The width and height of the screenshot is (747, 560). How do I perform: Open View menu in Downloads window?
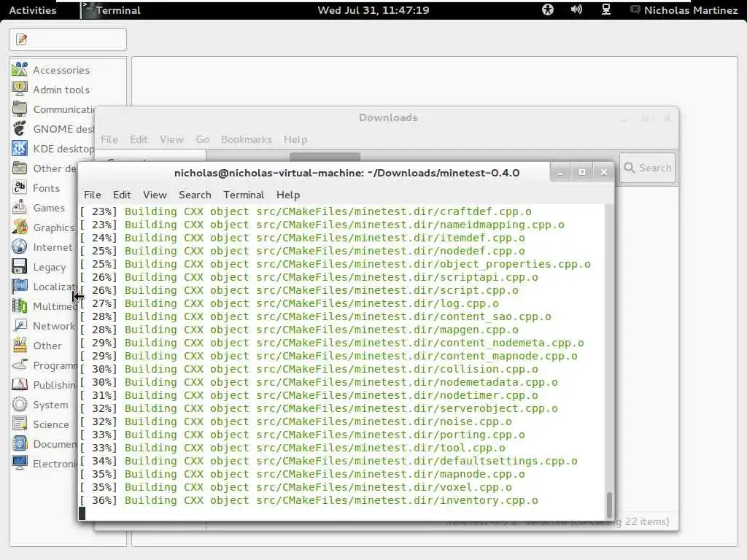[171, 139]
